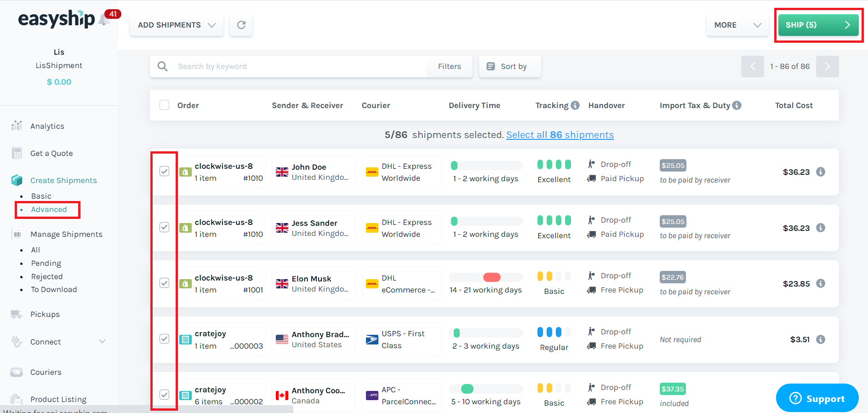Image resolution: width=868 pixels, height=413 pixels.
Task: Click the Connect plug icon
Action: pyautogui.click(x=17, y=342)
